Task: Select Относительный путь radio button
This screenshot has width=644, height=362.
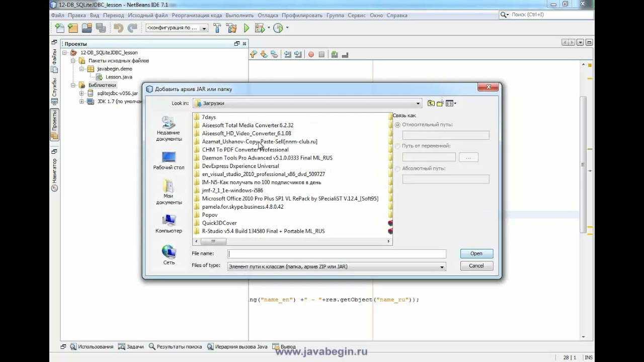Action: click(x=397, y=125)
